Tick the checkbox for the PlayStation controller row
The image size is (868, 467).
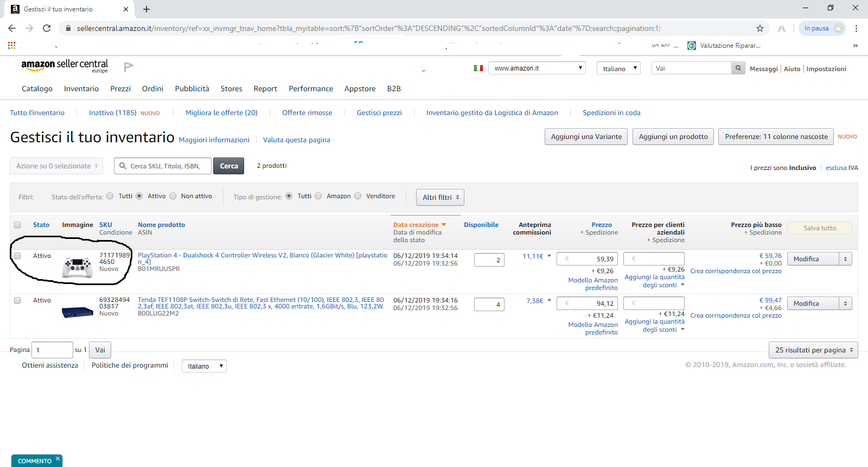17,256
